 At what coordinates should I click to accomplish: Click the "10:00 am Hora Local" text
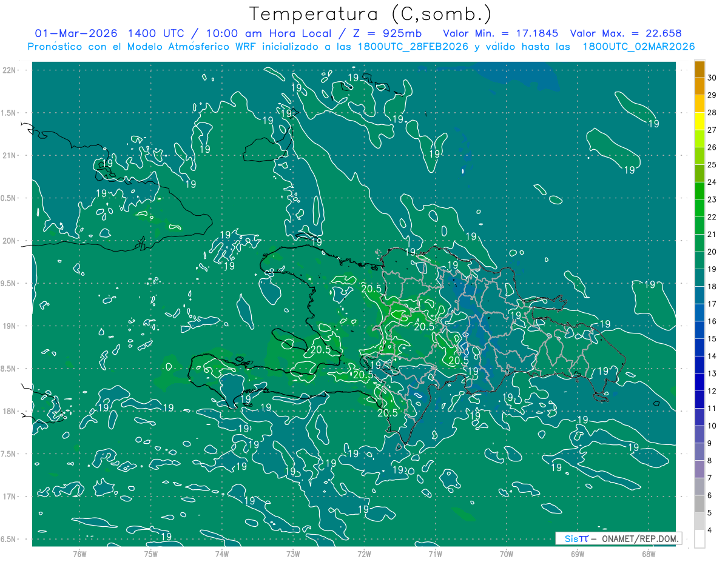pyautogui.click(x=268, y=33)
